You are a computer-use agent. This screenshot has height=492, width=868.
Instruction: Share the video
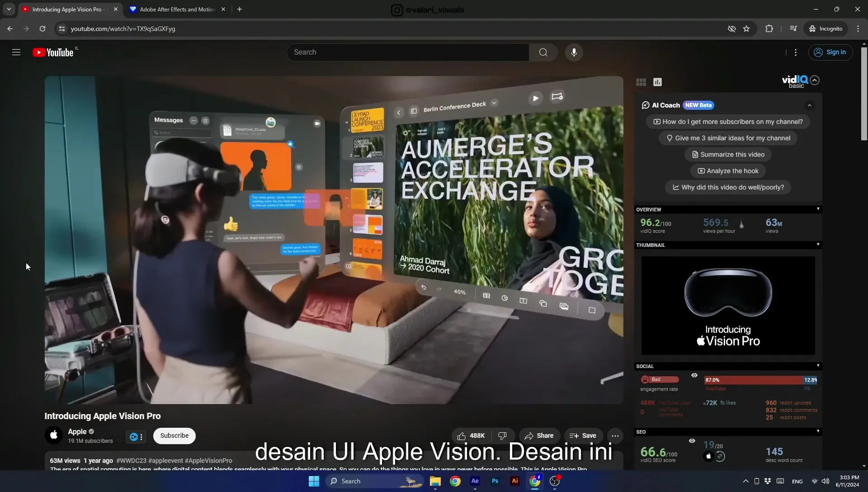pos(539,435)
